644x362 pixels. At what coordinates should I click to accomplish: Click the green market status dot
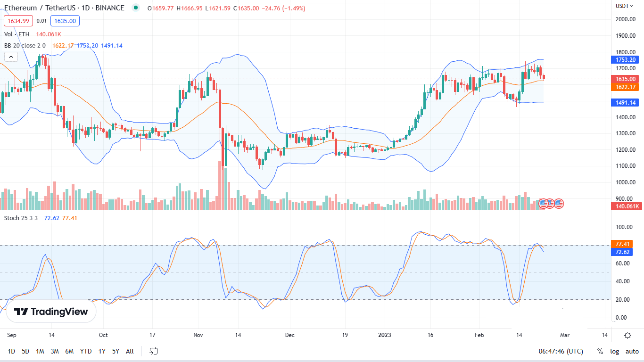point(136,8)
